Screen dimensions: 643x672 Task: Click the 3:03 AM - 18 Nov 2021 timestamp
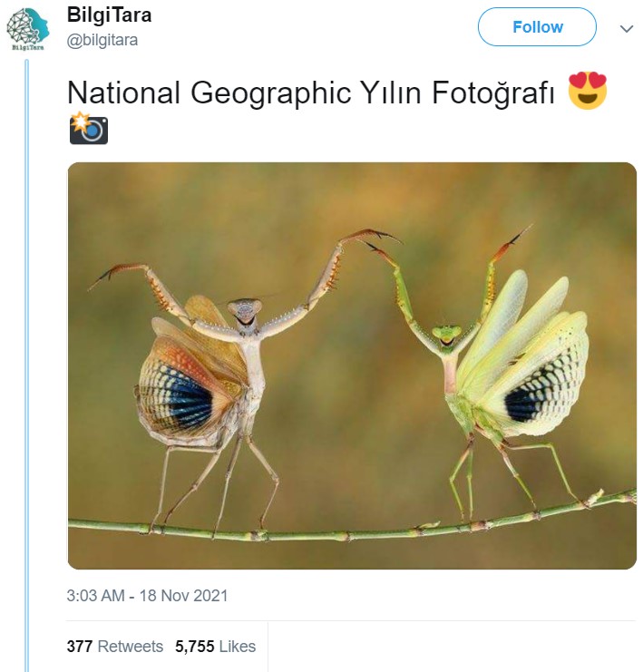[147, 596]
